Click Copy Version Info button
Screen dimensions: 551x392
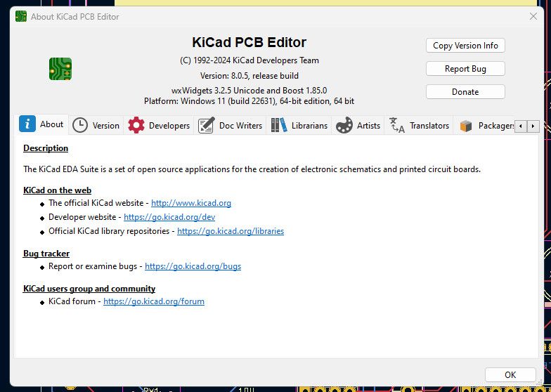coord(465,46)
